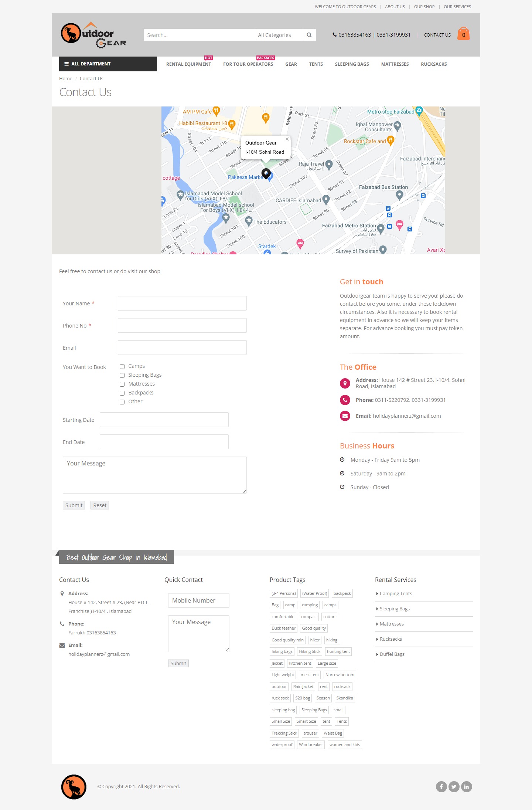The height and width of the screenshot is (810, 532).
Task: Open the Mattresses menu item
Action: coord(395,64)
